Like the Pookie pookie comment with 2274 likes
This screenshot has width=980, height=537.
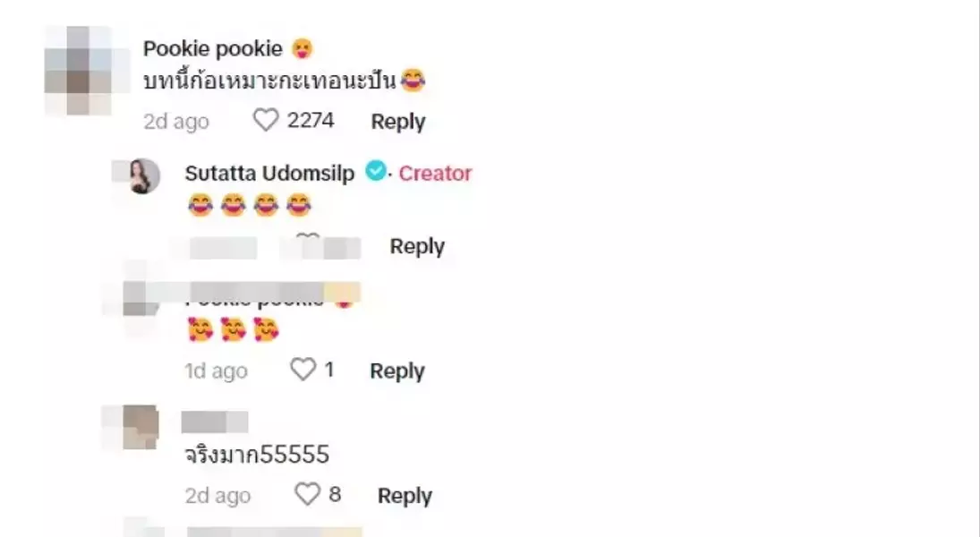(266, 121)
